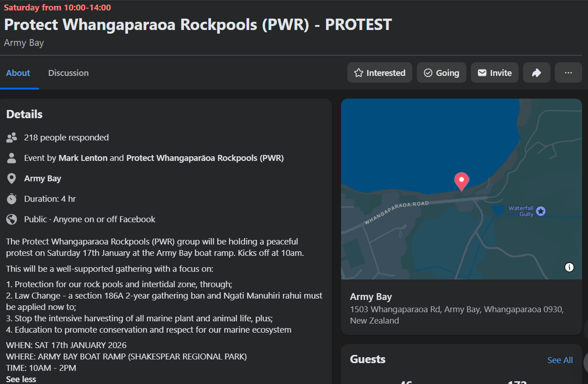Click the checkmark icon on Going button
The height and width of the screenshot is (384, 588).
[x=428, y=73]
